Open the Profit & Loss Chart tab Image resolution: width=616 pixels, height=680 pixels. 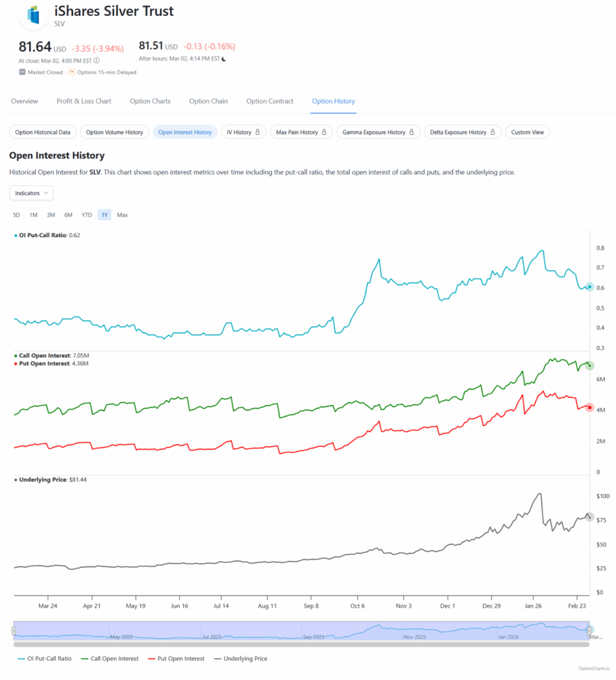(x=84, y=101)
